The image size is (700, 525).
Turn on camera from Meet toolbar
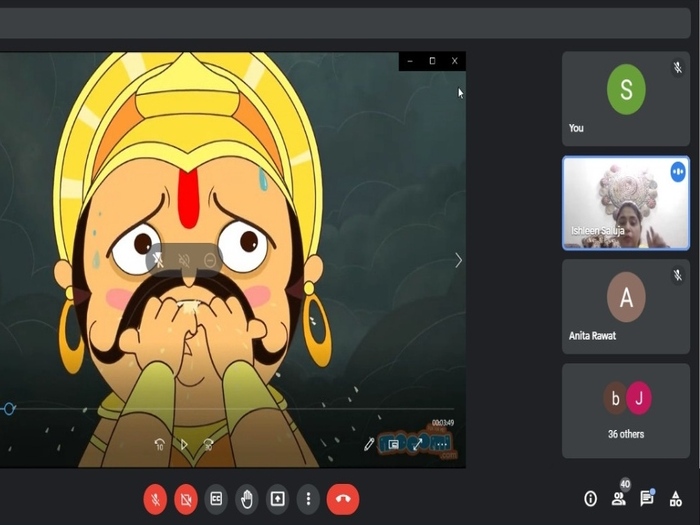(186, 499)
